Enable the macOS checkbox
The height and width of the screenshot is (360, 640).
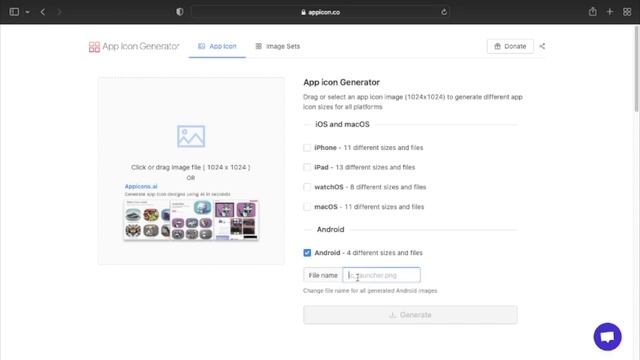pyautogui.click(x=307, y=207)
